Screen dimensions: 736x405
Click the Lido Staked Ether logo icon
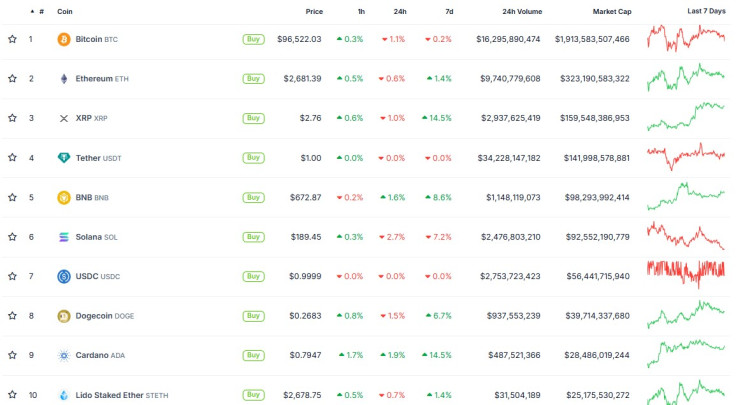click(64, 395)
